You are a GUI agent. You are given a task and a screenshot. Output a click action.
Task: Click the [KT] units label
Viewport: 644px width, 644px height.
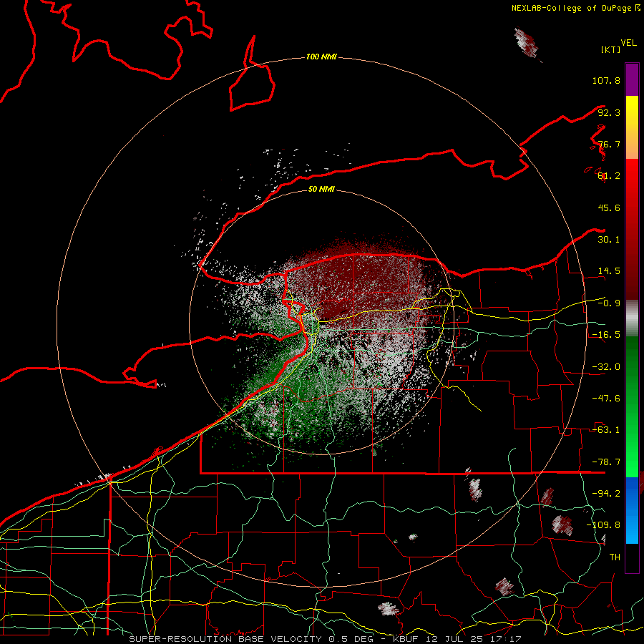[610, 49]
